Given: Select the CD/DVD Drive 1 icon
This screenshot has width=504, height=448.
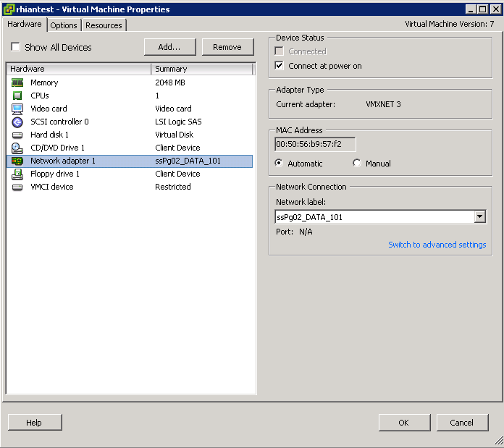Looking at the screenshot, I should [x=17, y=148].
